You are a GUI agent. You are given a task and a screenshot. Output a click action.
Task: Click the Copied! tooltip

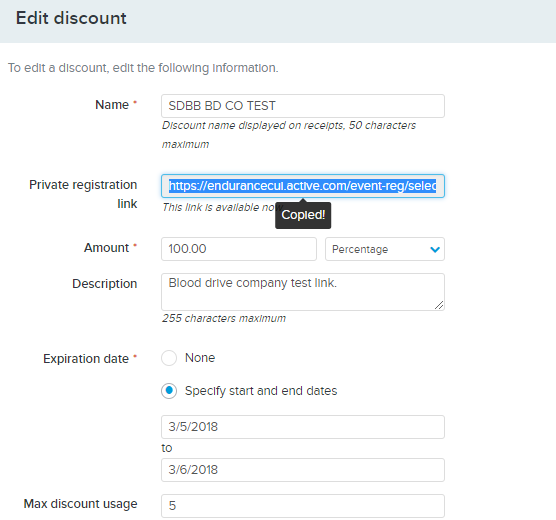[x=303, y=215]
